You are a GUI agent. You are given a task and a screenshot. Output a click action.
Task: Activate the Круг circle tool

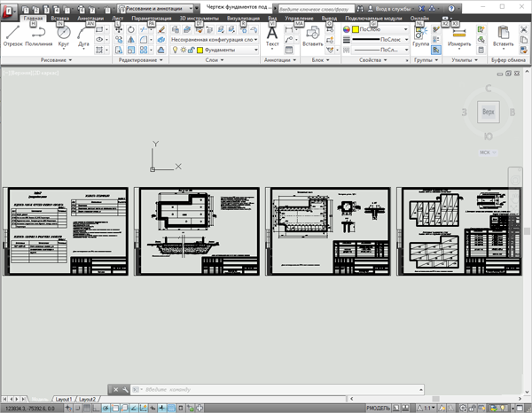(64, 36)
